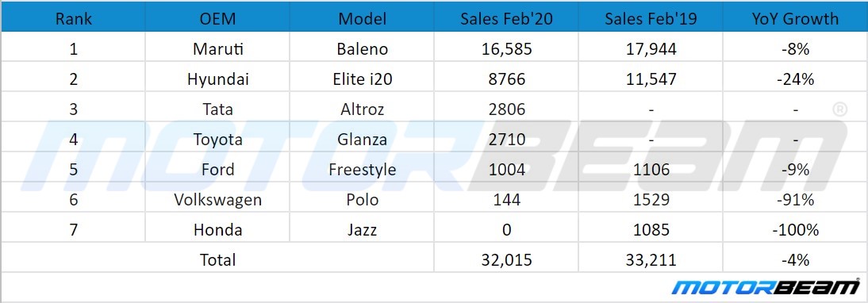Viewport: 868px width, 303px height.
Task: Click the Sales Feb'19 header cell
Action: pos(651,19)
